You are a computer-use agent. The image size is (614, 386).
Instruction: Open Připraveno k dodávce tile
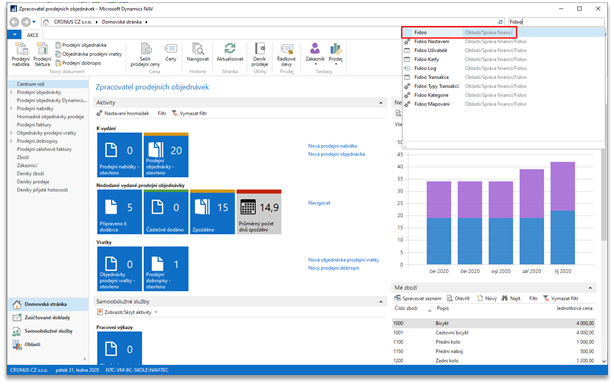pyautogui.click(x=119, y=212)
